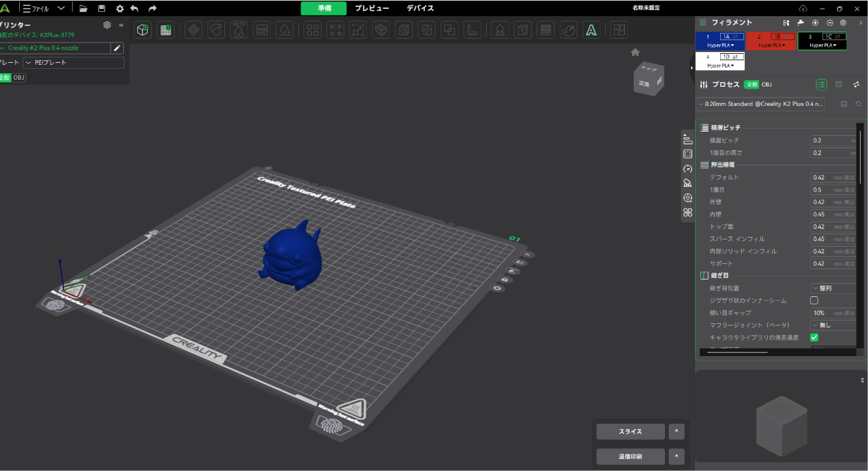The width and height of the screenshot is (868, 471).
Task: Open filament 3 Hyper PLA dropdown
Action: pyautogui.click(x=823, y=45)
